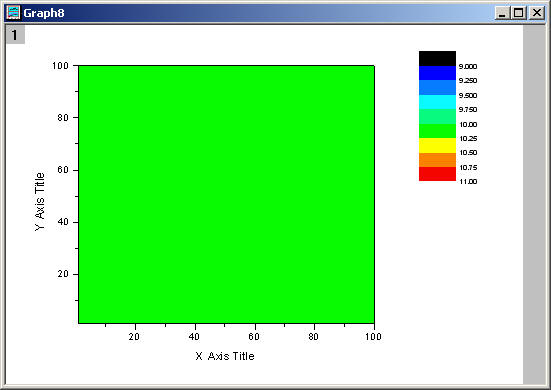Click the dark blue legend swatch
This screenshot has width=551, height=390.
coord(437,73)
